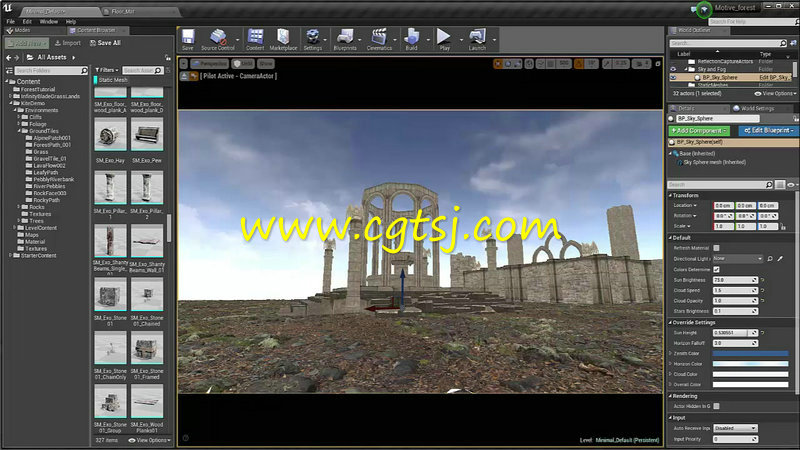
Task: Open the Zenith Color swatch
Action: click(x=750, y=353)
